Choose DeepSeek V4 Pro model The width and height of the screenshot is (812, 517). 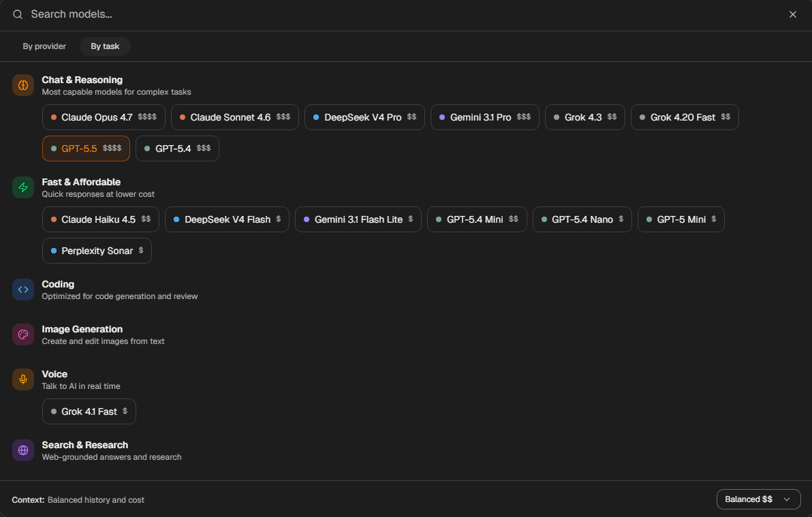(364, 117)
